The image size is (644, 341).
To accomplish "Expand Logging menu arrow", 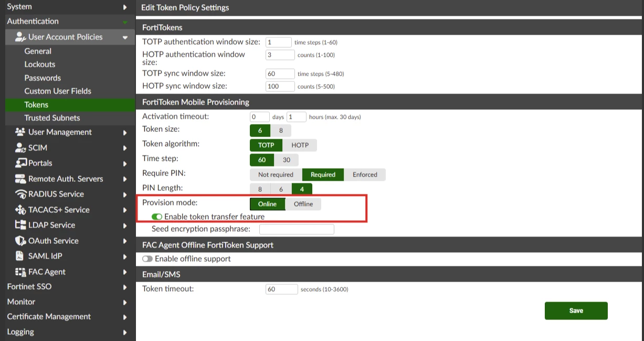I will click(125, 332).
